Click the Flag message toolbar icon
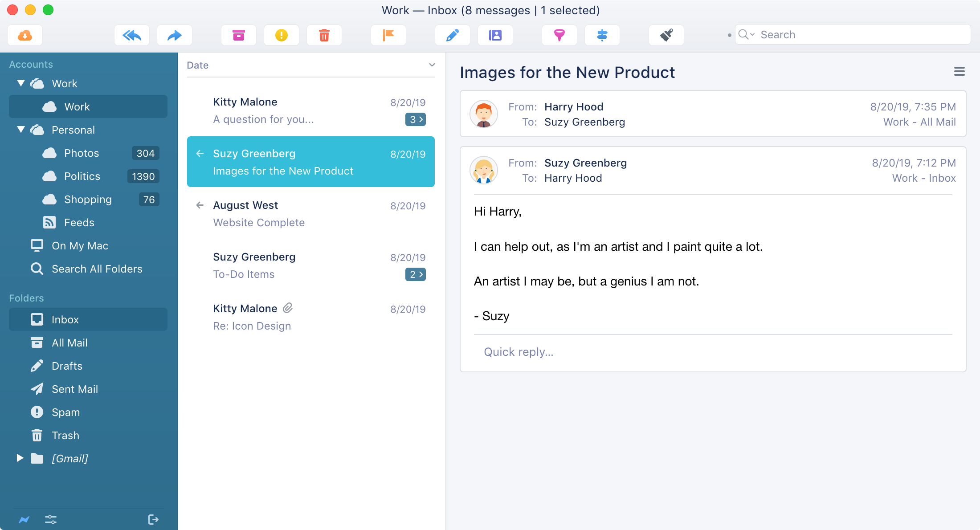The height and width of the screenshot is (530, 980). (388, 35)
